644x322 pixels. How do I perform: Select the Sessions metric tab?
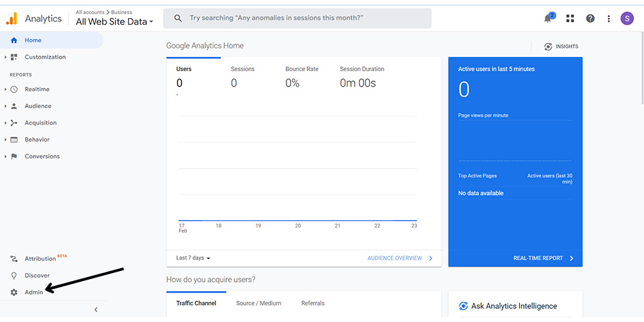(x=248, y=78)
